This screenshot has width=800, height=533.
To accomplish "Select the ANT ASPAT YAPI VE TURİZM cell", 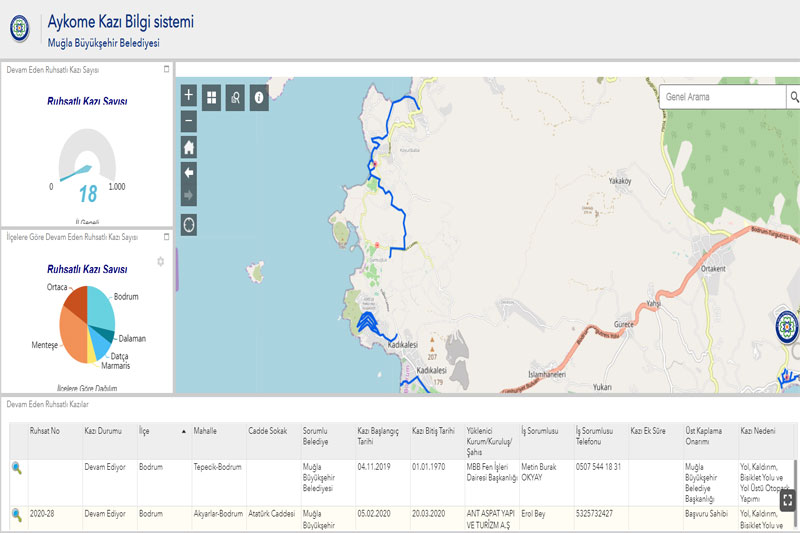I will (491, 519).
